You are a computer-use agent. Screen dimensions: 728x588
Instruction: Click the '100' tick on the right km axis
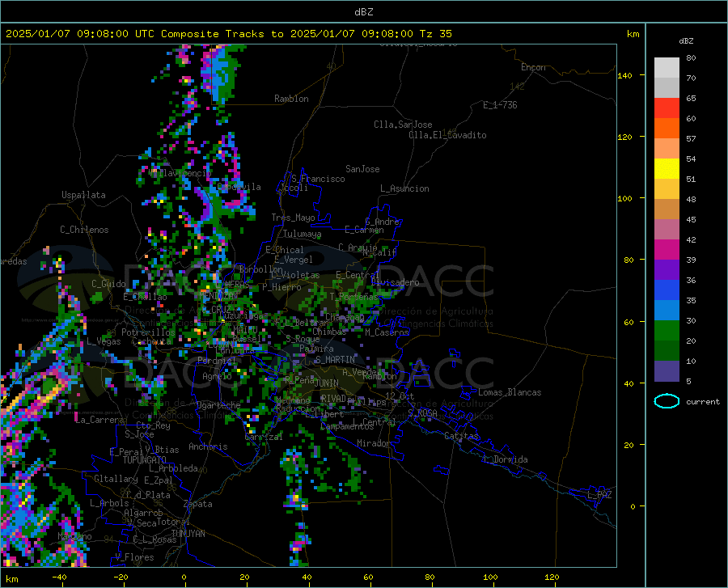624,198
